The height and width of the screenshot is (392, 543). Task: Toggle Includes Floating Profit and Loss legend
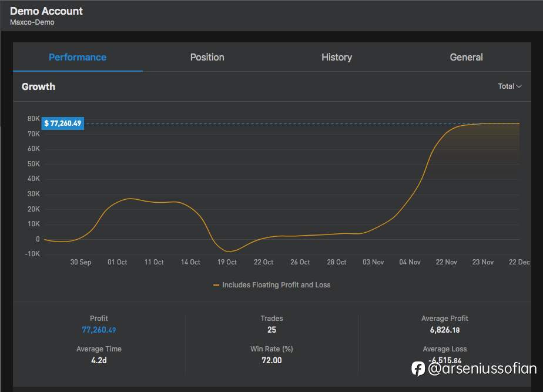[272, 285]
